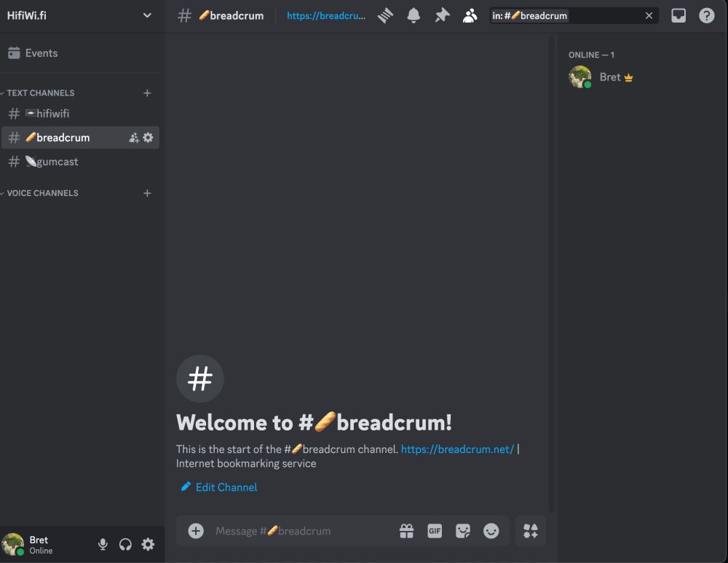Viewport: 728px width, 563px height.
Task: Click the 'ONLINE — 1' heading
Action: pos(591,55)
